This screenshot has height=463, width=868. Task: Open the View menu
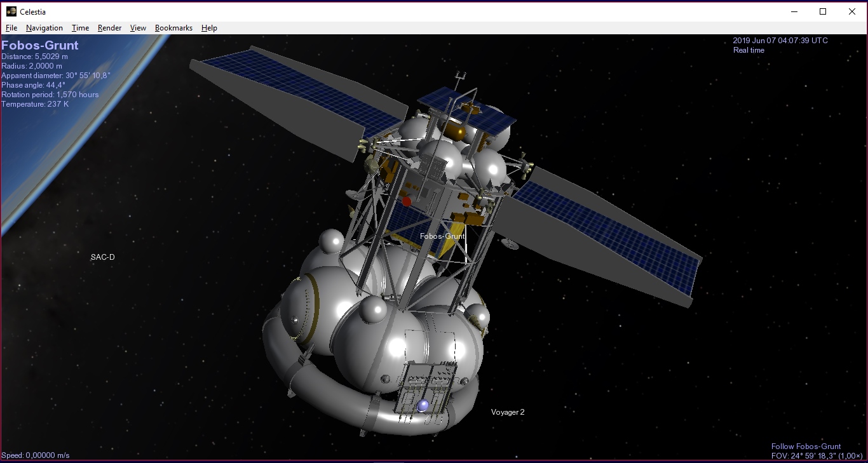[138, 28]
